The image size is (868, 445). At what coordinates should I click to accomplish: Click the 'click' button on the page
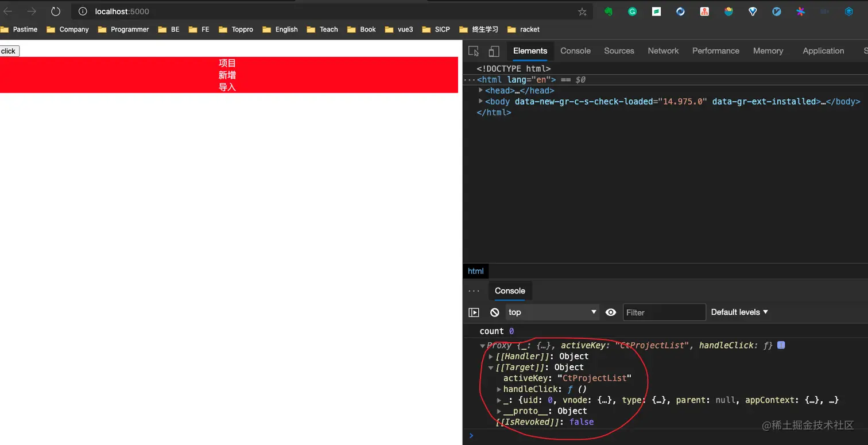pyautogui.click(x=8, y=51)
